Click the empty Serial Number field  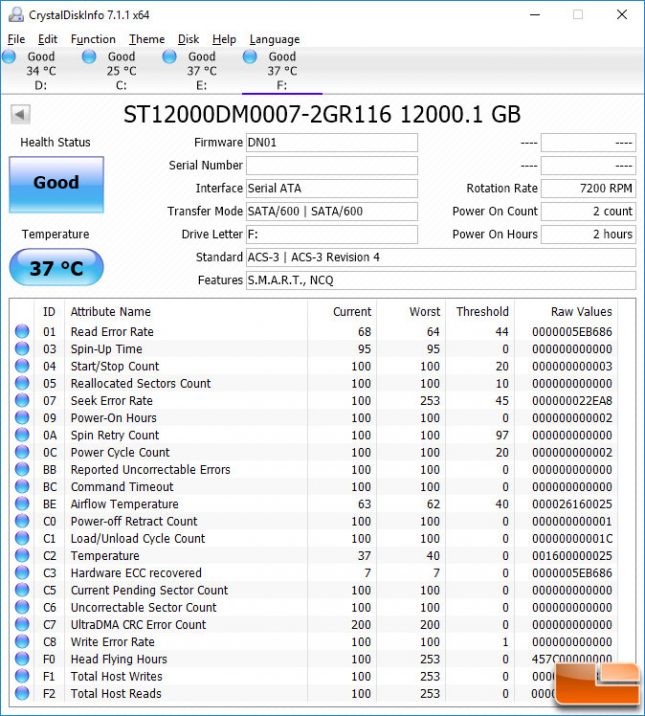click(332, 165)
